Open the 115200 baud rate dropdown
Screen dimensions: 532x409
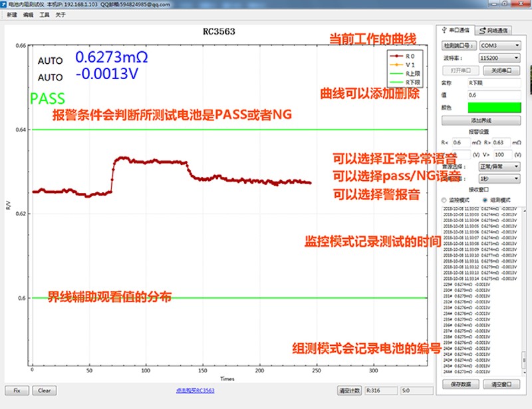tap(499, 58)
